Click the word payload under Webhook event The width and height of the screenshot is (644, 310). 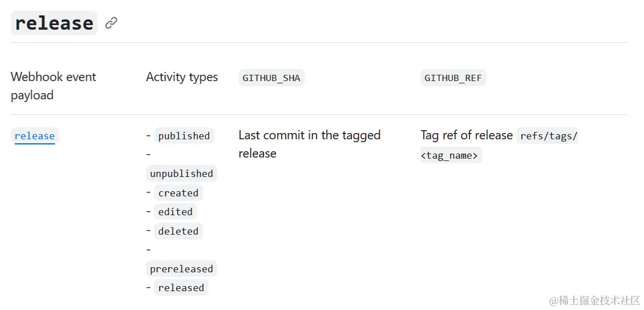click(32, 95)
